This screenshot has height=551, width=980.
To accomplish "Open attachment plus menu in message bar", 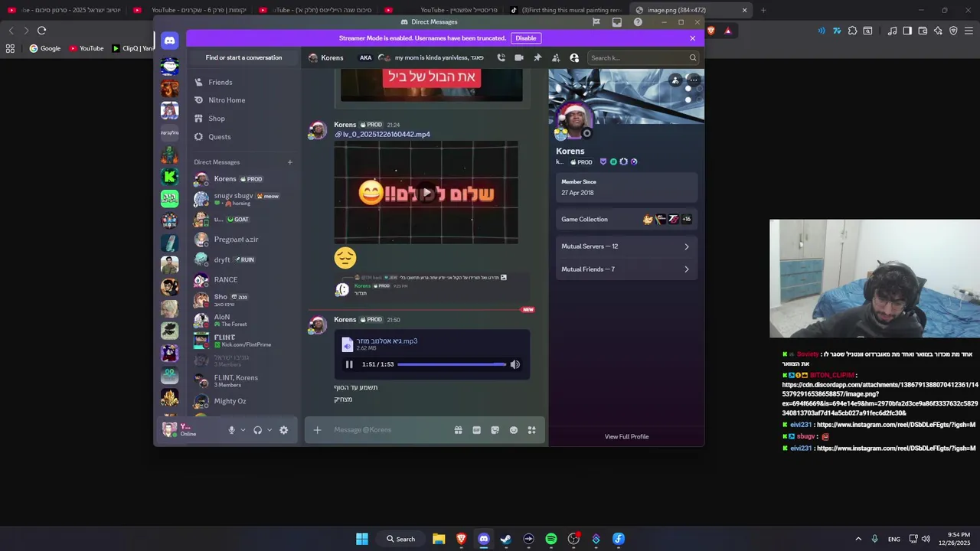I will [x=317, y=430].
